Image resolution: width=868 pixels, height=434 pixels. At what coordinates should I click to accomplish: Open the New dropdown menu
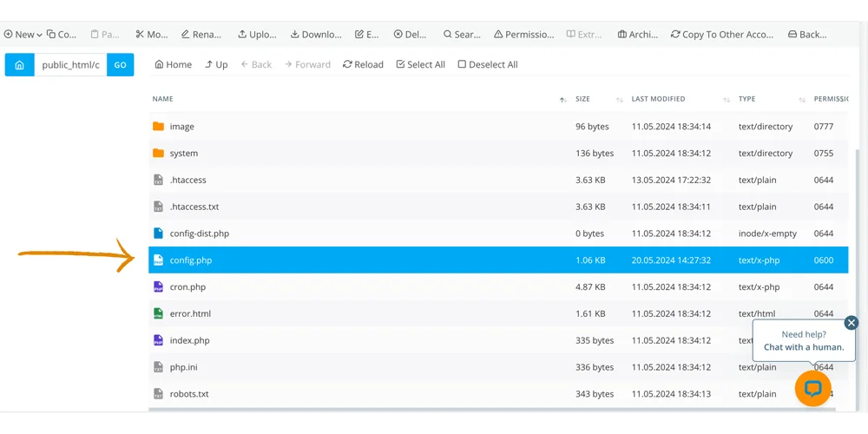point(23,35)
